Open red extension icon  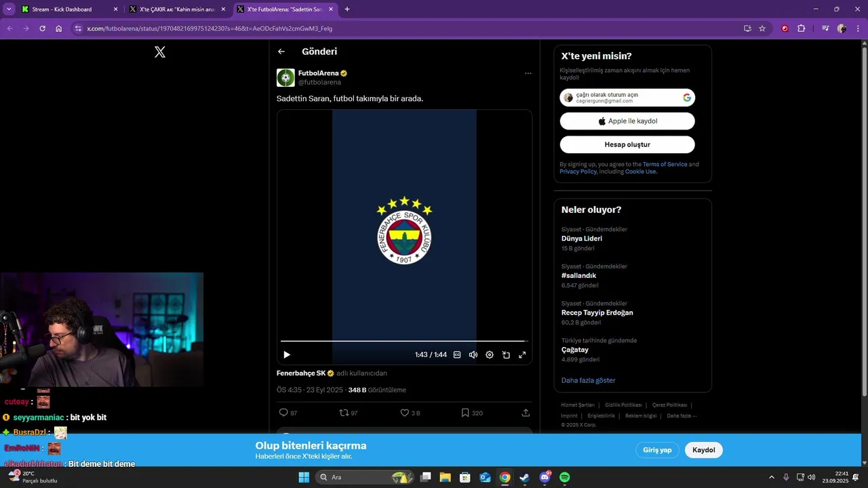pyautogui.click(x=785, y=28)
